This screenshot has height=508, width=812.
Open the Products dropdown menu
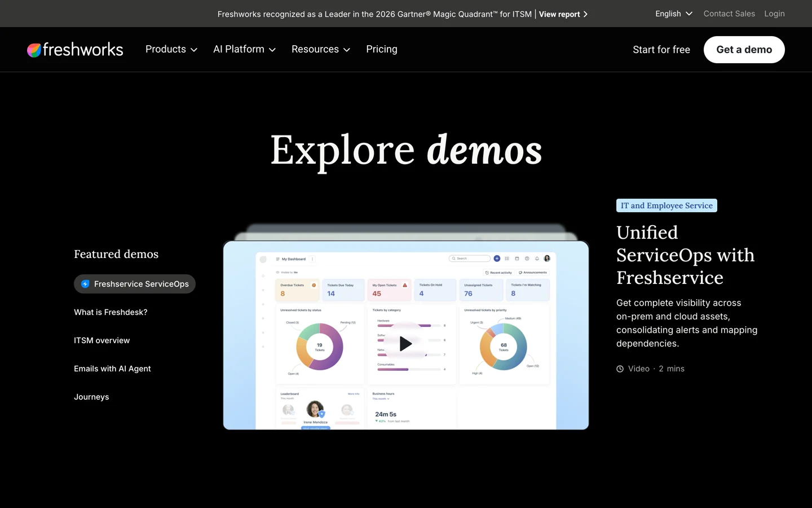tap(171, 49)
